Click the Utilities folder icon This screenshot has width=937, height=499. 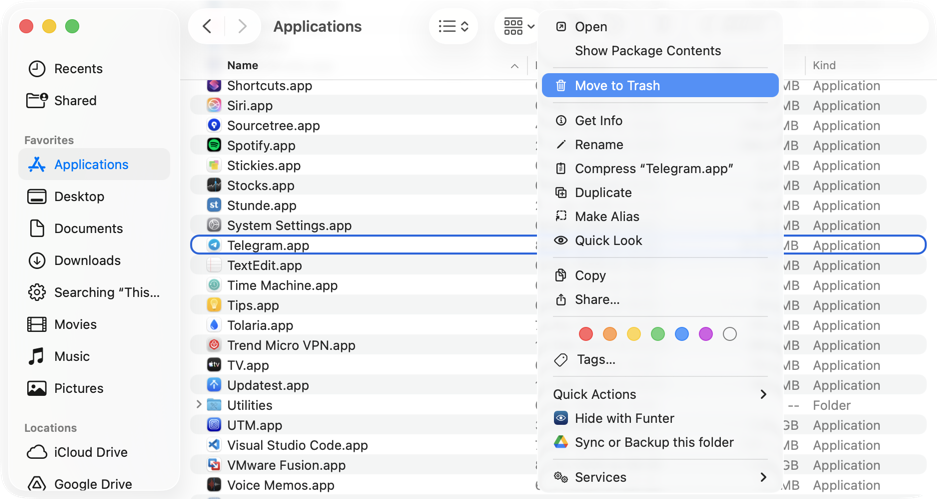(x=214, y=405)
